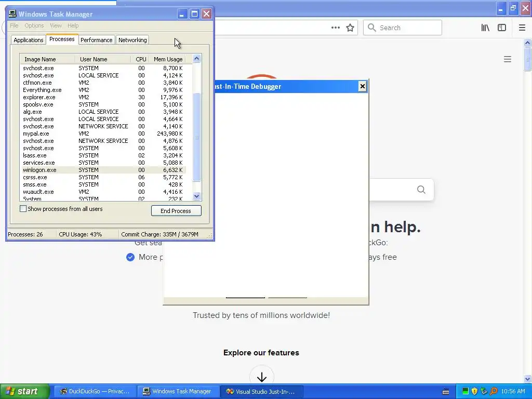Open the browser Library icon

coord(485,28)
